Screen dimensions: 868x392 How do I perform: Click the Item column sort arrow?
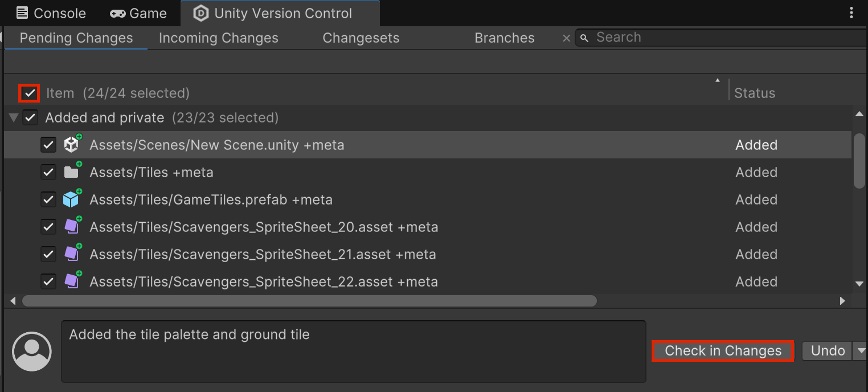click(718, 81)
